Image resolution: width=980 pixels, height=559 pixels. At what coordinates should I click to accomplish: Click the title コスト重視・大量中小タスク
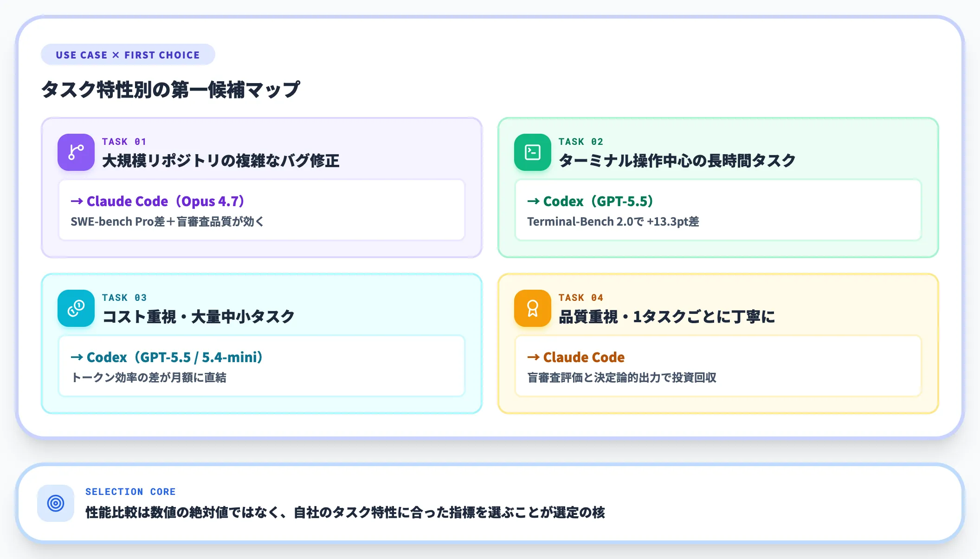[x=199, y=317]
